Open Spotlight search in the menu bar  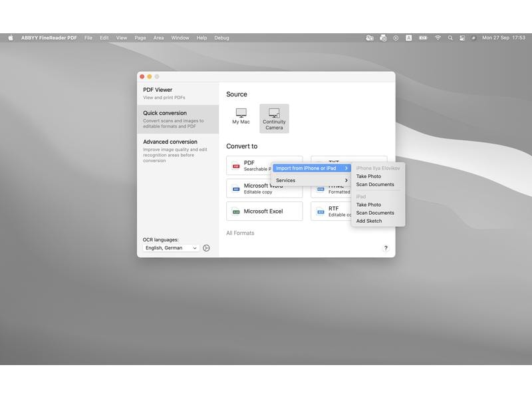[450, 38]
